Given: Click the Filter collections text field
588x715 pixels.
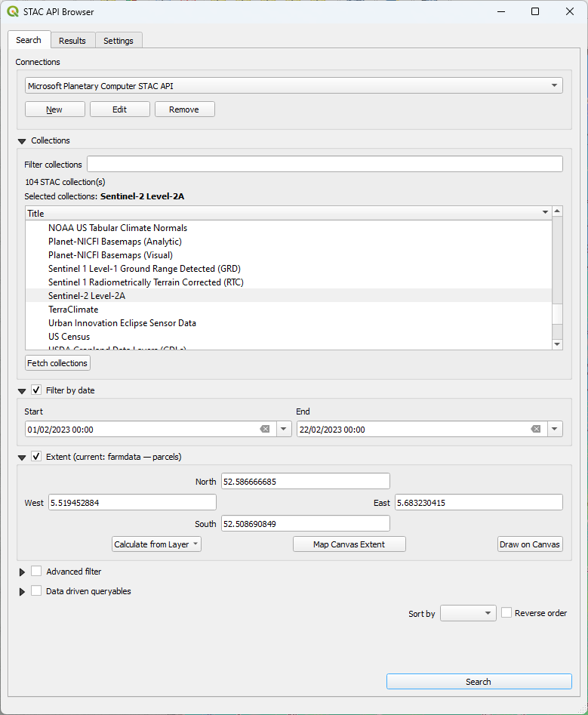Looking at the screenshot, I should tap(325, 165).
